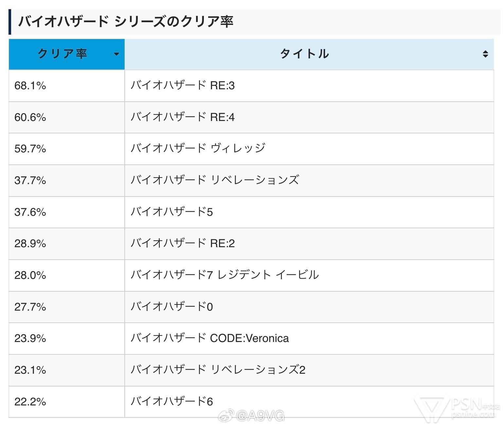Select the バイオハザード リベレーションズ title
The width and height of the screenshot is (504, 427).
pos(215,180)
